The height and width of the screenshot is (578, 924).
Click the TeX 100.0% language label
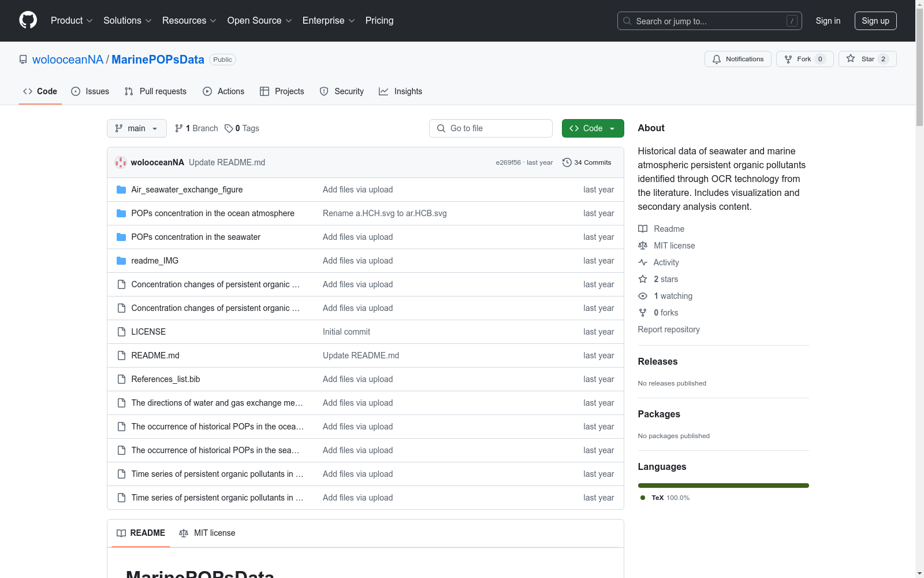tap(665, 498)
